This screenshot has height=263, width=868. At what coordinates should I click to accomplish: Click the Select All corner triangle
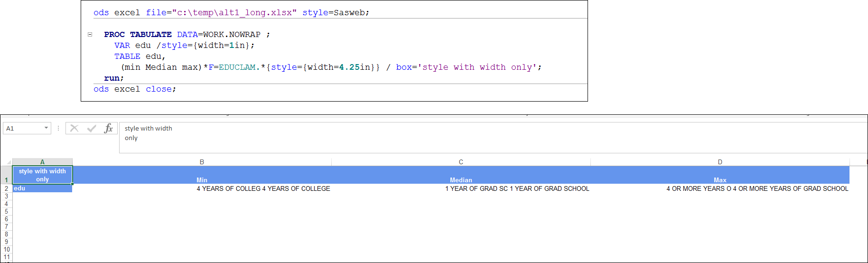8,162
